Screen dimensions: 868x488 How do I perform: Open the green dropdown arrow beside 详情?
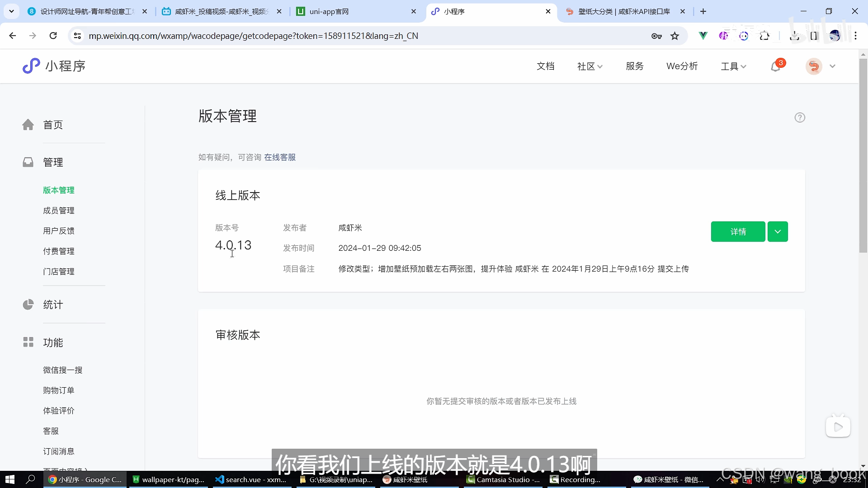(x=778, y=232)
